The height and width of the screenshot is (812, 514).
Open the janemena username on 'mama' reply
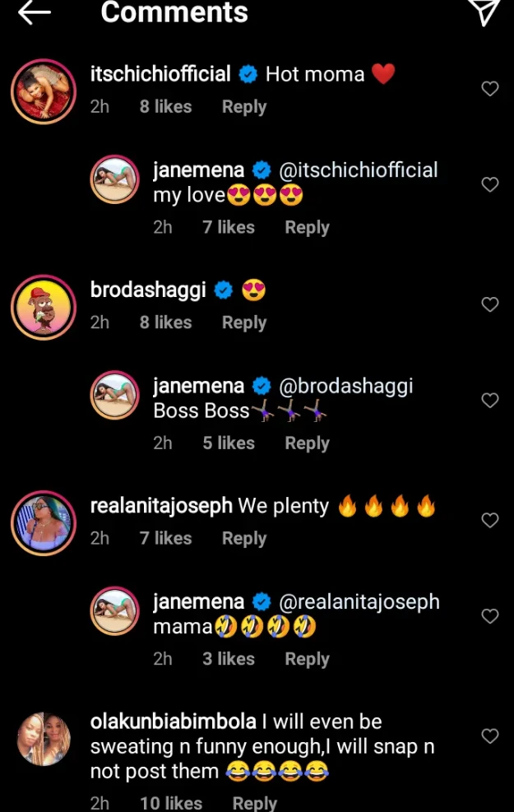tap(198, 601)
